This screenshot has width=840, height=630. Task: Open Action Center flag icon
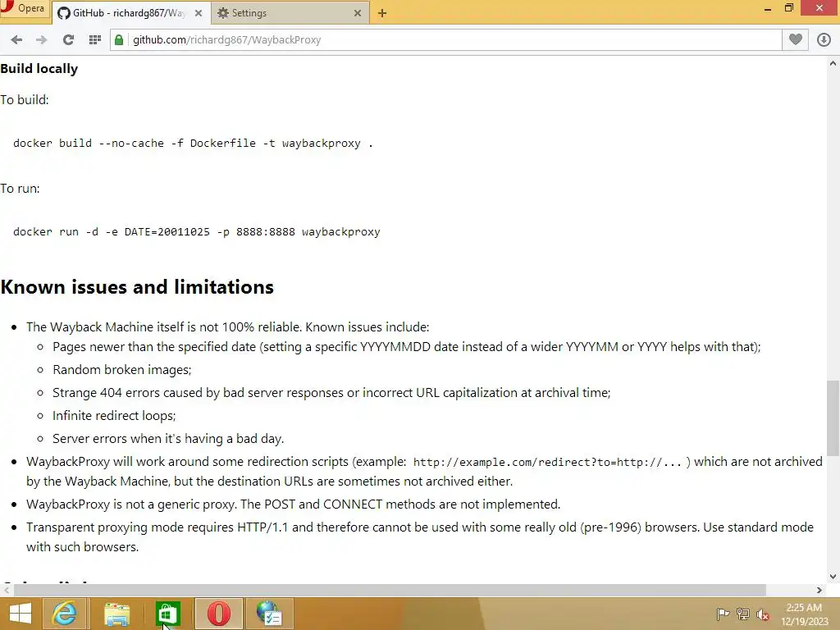[x=723, y=614]
